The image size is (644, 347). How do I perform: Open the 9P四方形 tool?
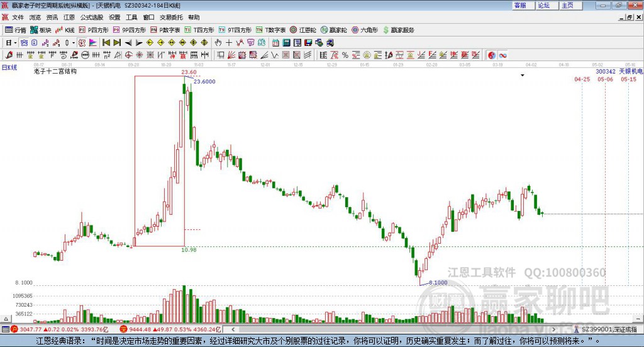coord(130,30)
